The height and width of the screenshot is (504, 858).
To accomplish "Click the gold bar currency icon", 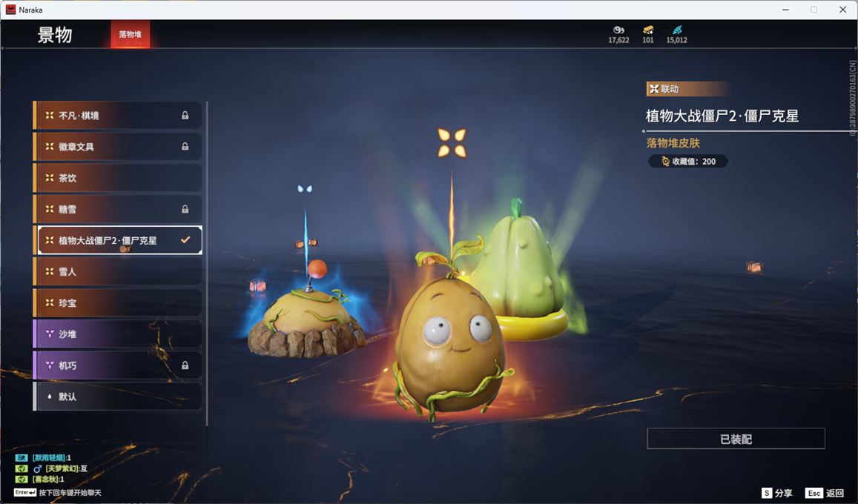I will point(647,30).
